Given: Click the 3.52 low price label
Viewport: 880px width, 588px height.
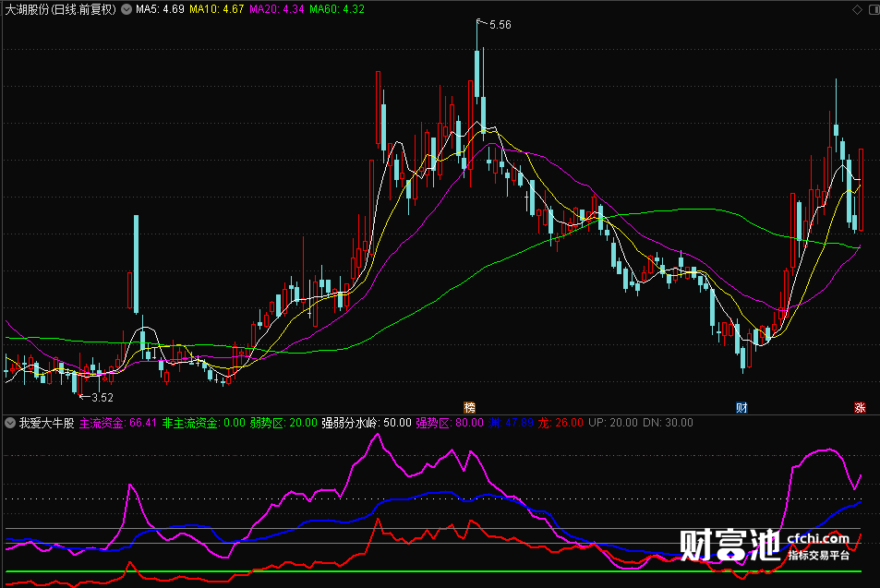Looking at the screenshot, I should [x=102, y=398].
